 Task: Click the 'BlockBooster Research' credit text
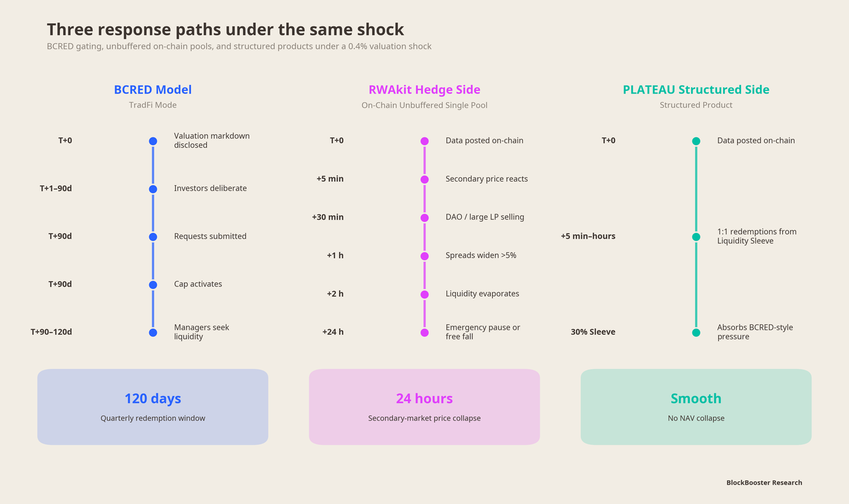(764, 483)
